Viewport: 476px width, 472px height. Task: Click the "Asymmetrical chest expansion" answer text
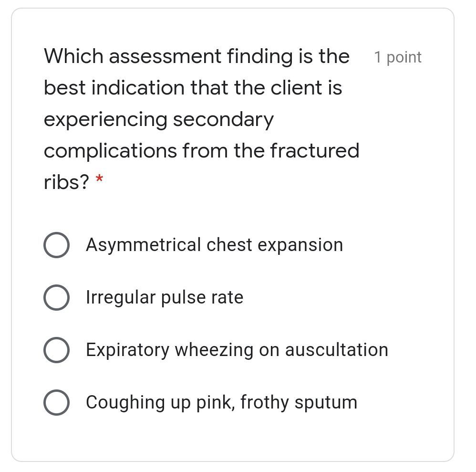[214, 245]
